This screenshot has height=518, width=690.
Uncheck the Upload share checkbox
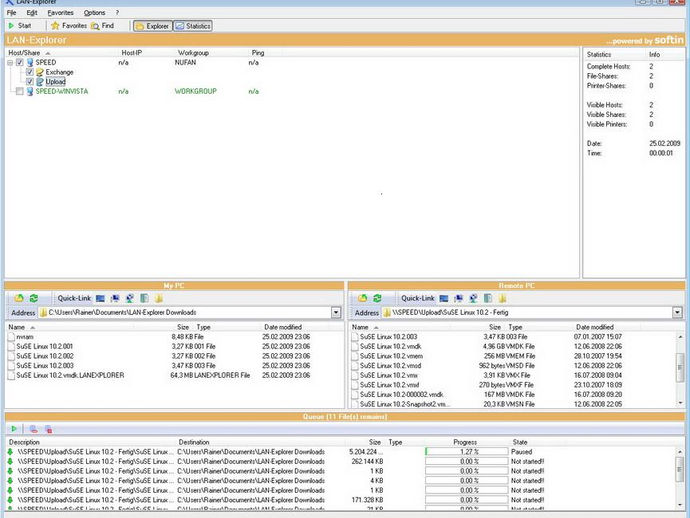click(x=29, y=81)
